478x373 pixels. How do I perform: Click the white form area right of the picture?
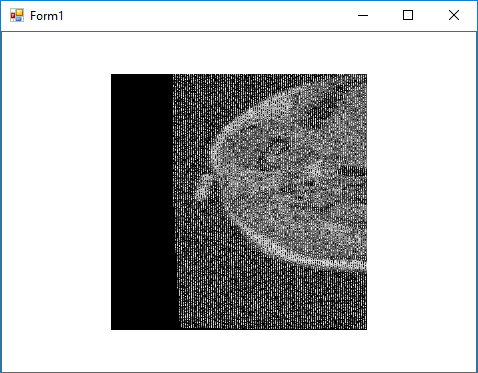pyautogui.click(x=421, y=202)
